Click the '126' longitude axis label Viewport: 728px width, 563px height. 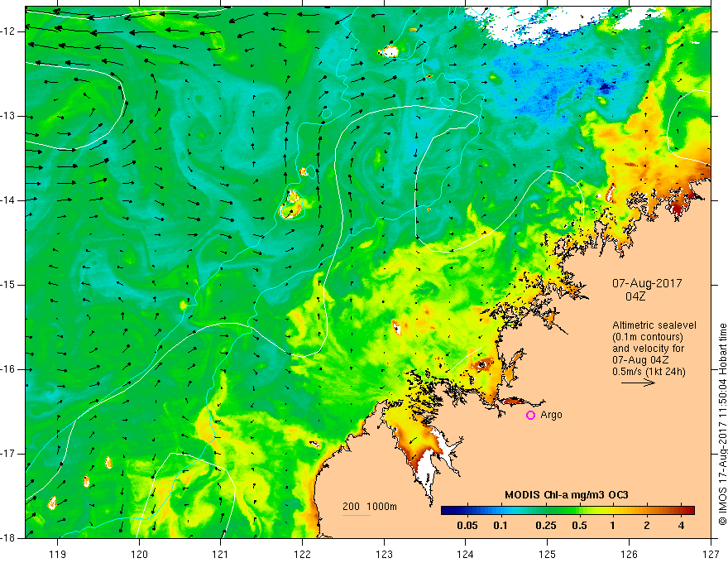tap(629, 554)
